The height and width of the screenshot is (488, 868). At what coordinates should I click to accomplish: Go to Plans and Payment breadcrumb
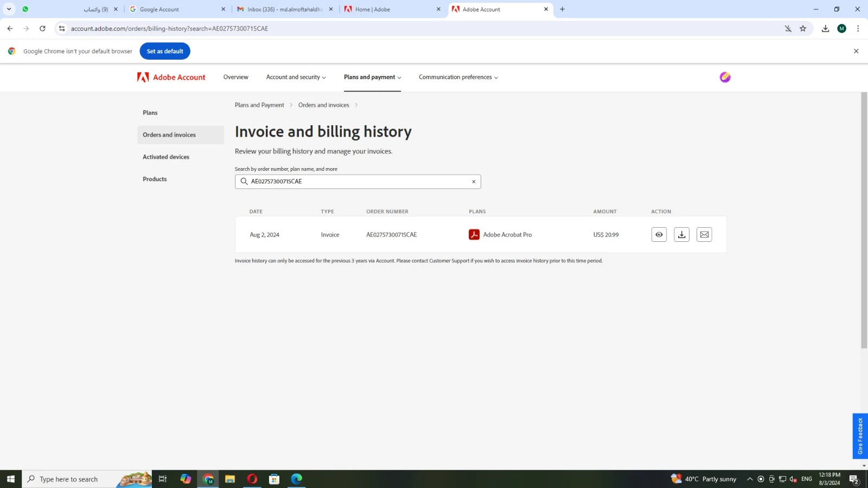(259, 105)
